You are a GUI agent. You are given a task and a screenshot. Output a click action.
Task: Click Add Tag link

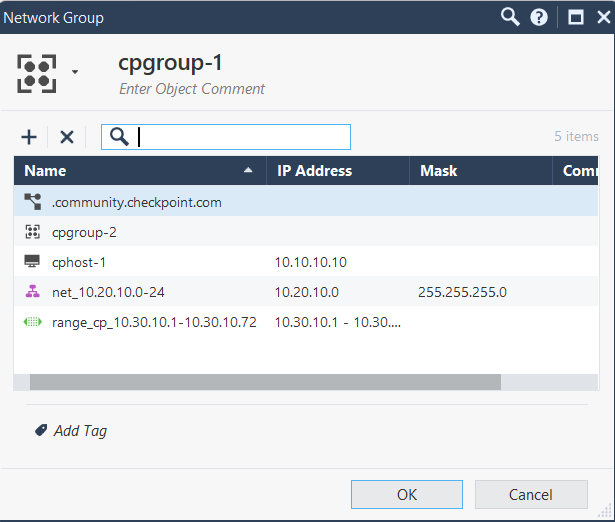(x=81, y=431)
